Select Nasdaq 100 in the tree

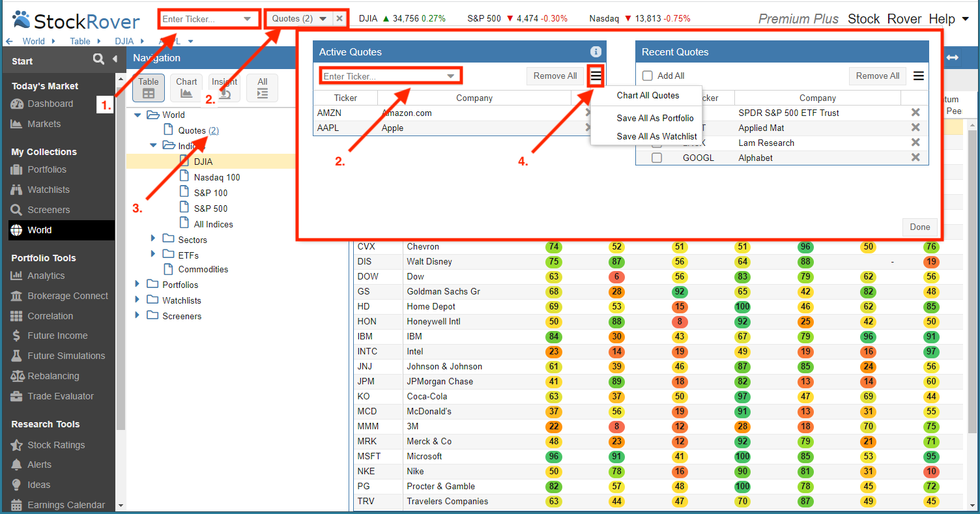pos(217,177)
